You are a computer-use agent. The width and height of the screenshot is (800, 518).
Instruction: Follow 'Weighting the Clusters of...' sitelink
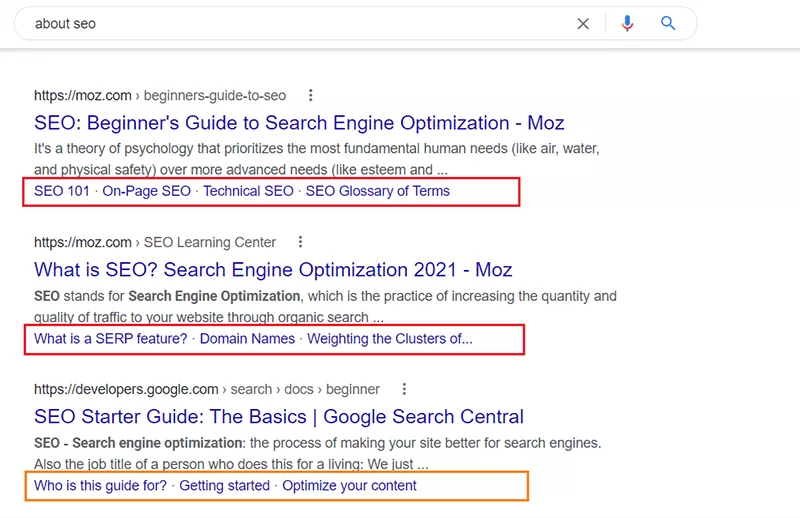(389, 338)
